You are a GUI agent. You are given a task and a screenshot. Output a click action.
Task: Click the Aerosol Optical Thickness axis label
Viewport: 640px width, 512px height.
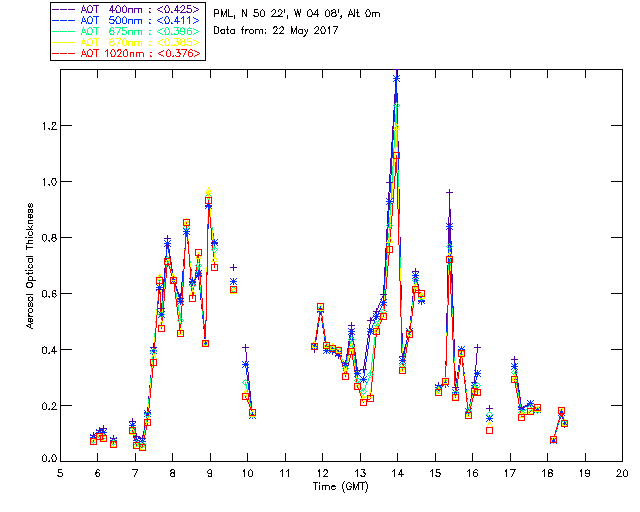30,266
